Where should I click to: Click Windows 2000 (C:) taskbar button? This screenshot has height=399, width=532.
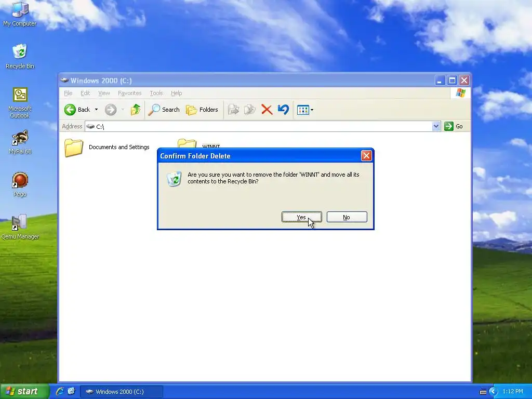pyautogui.click(x=122, y=392)
